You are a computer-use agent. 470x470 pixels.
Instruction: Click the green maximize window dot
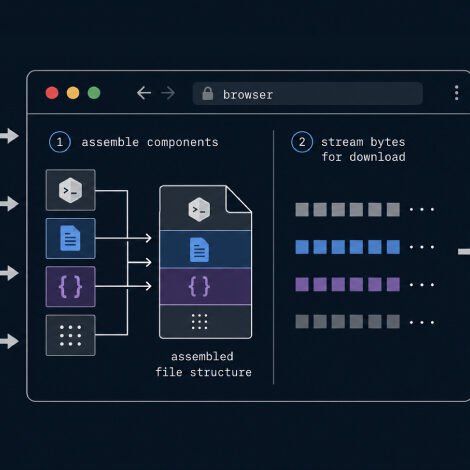pyautogui.click(x=94, y=93)
